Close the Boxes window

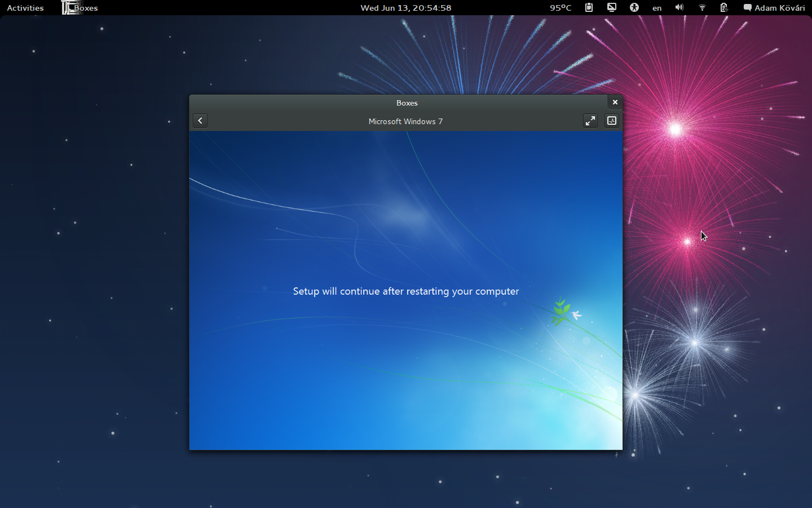(x=615, y=102)
